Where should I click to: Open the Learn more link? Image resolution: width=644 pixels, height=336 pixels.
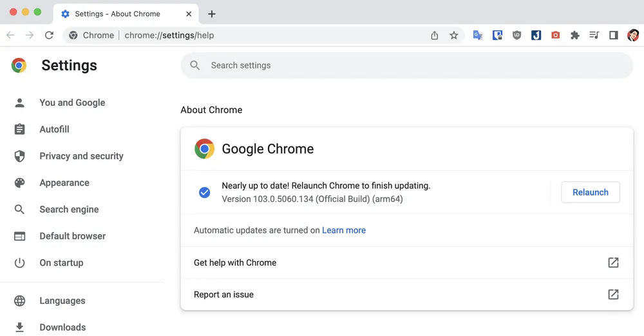pyautogui.click(x=344, y=230)
